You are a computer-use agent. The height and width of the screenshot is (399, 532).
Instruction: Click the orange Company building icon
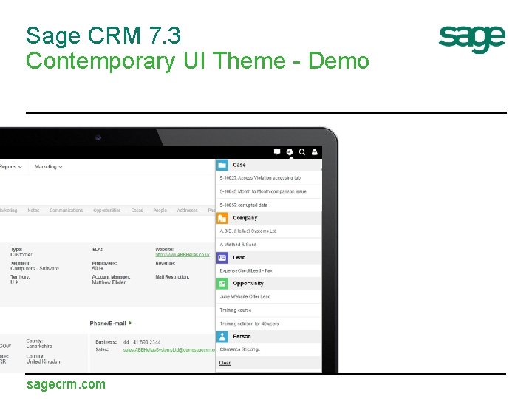(222, 218)
